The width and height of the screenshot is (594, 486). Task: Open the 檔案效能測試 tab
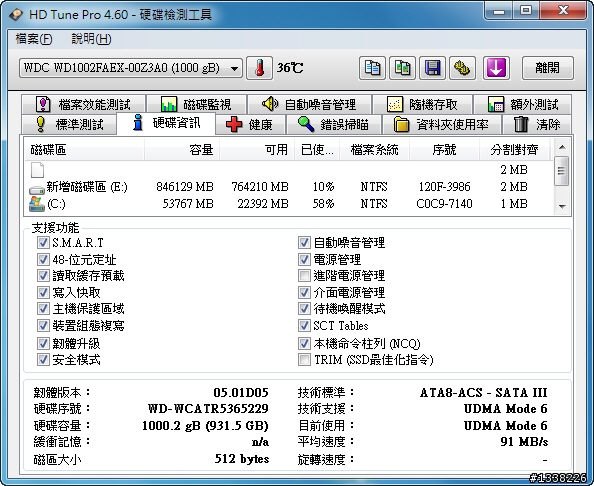click(83, 104)
